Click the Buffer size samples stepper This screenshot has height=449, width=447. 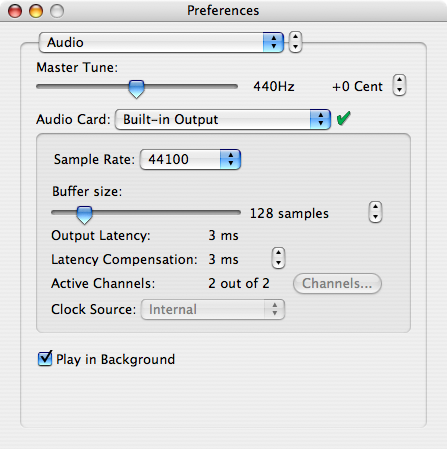375,212
